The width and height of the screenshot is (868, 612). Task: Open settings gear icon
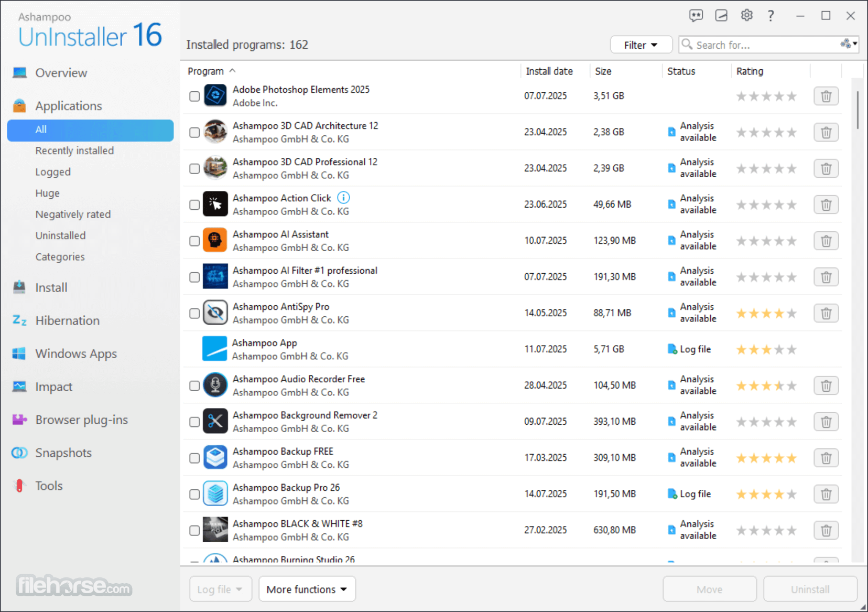pyautogui.click(x=746, y=16)
